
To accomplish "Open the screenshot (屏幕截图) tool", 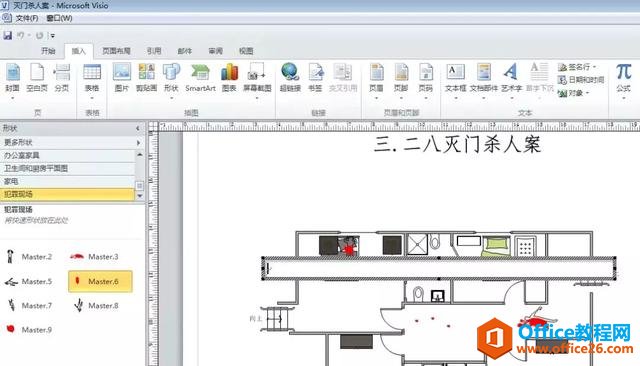I will [x=257, y=80].
